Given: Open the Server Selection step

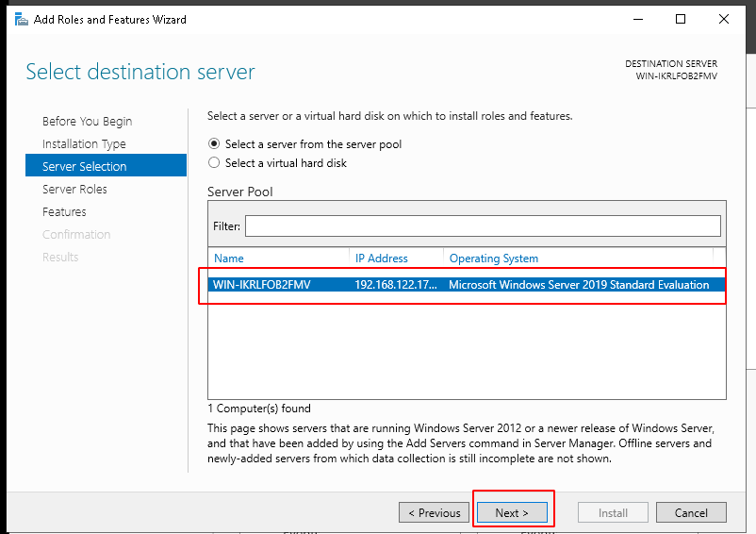Looking at the screenshot, I should pos(107,165).
